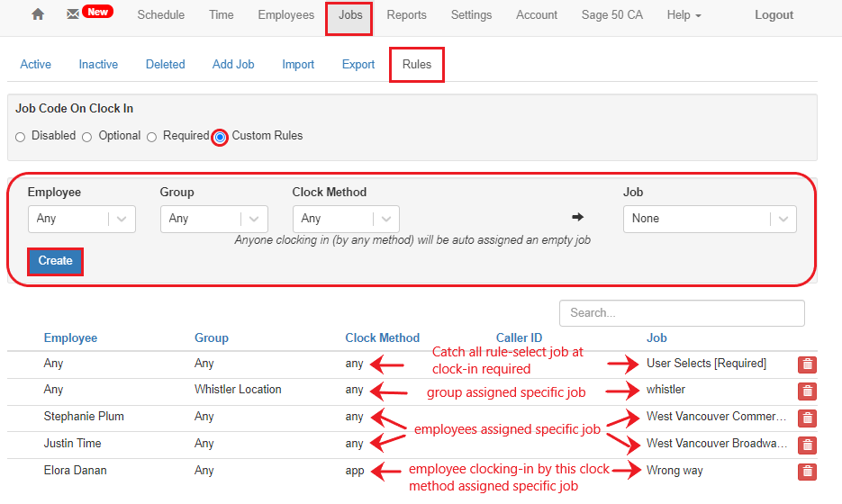Switch to the Inactive jobs tab

(98, 65)
